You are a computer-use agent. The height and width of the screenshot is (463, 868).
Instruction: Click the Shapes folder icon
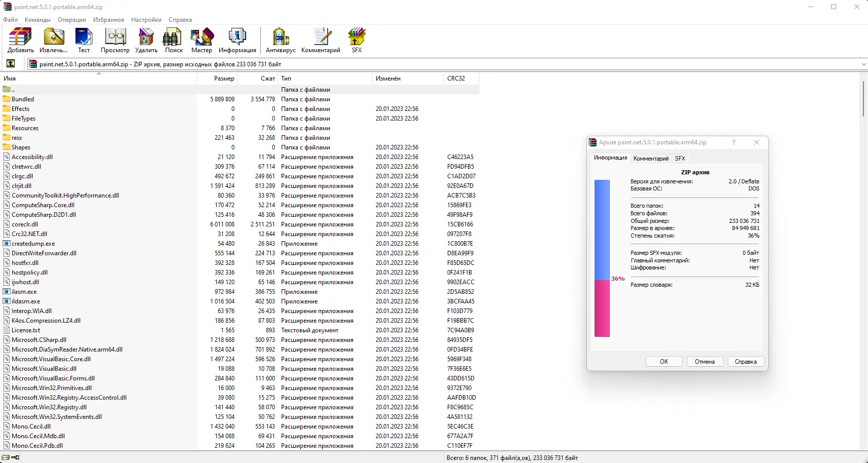tap(7, 147)
